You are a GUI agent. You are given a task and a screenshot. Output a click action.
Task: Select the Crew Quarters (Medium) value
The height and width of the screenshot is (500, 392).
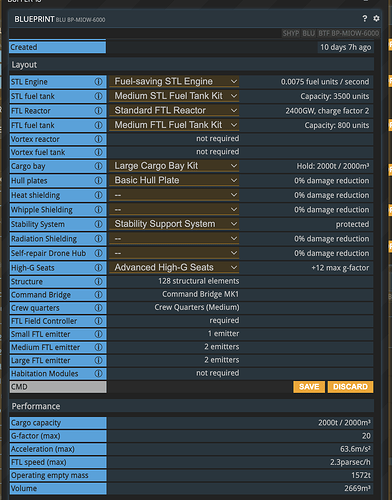click(197, 307)
